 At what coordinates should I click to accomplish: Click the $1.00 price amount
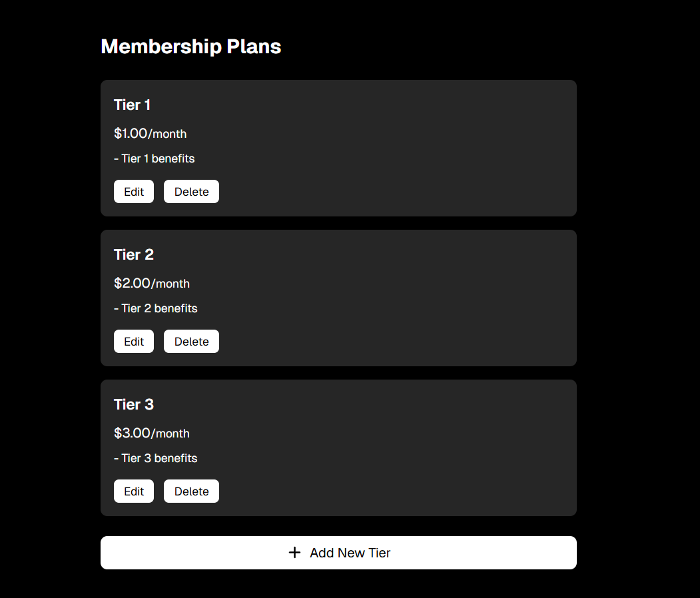131,133
